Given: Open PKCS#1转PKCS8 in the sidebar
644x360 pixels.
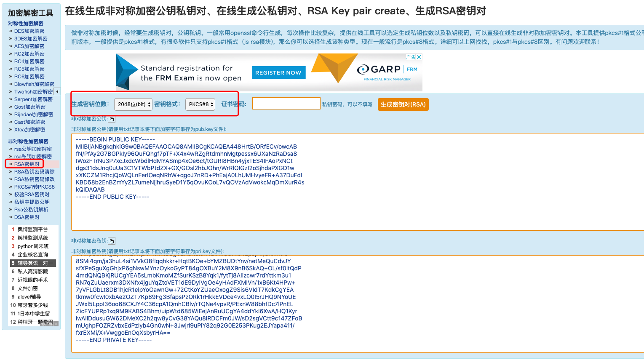Looking at the screenshot, I should pyautogui.click(x=35, y=187).
